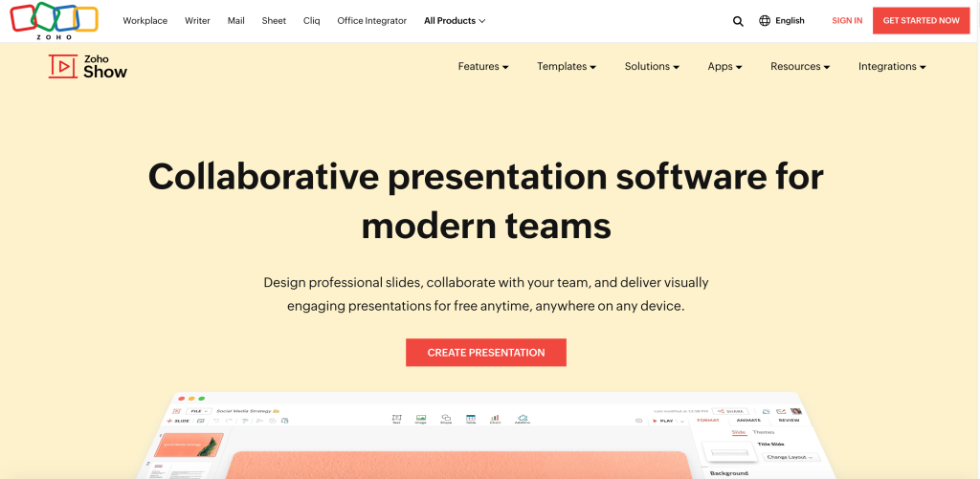The height and width of the screenshot is (479, 980).
Task: Click the Get Started Now button
Action: (x=921, y=20)
